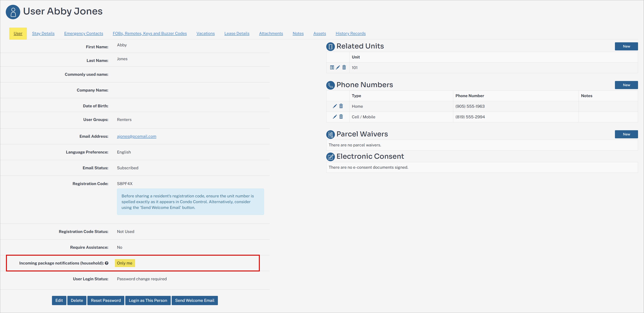Click the Related Units section icon
Screen dimensions: 644x313
click(x=330, y=47)
